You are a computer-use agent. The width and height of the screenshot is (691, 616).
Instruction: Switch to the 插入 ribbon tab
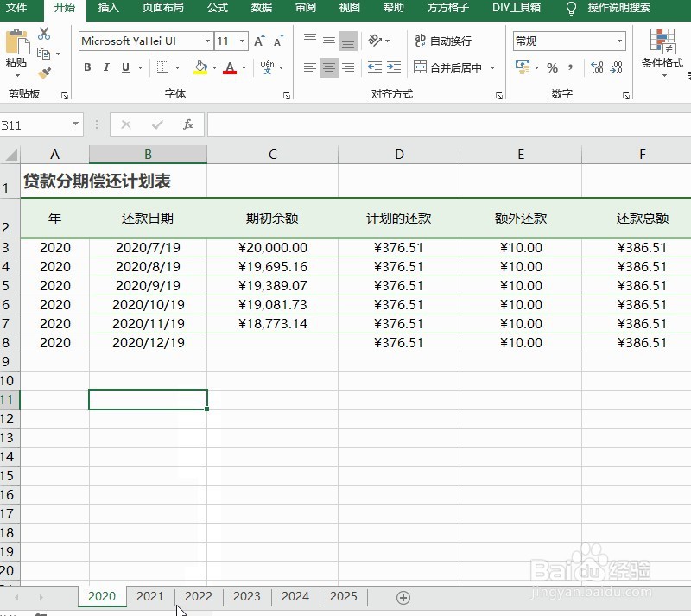click(x=107, y=8)
